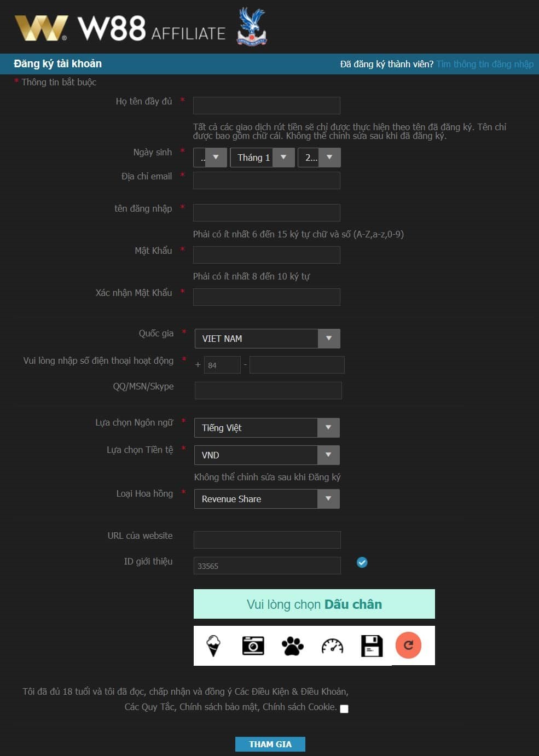Screen dimensions: 539x756
Task: Open the birth year dropdown
Action: (x=319, y=158)
